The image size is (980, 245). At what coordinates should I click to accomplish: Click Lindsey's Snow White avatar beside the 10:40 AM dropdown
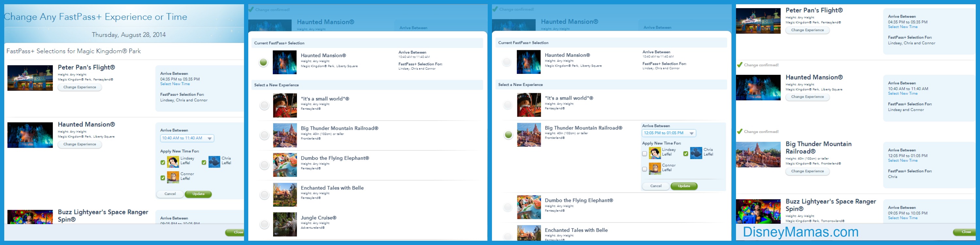click(173, 162)
